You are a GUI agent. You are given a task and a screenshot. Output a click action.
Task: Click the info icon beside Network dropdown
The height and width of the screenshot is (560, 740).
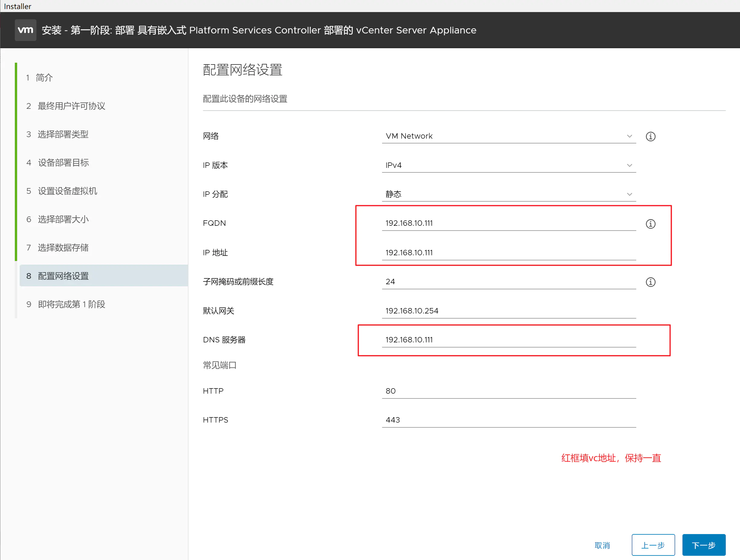point(650,137)
